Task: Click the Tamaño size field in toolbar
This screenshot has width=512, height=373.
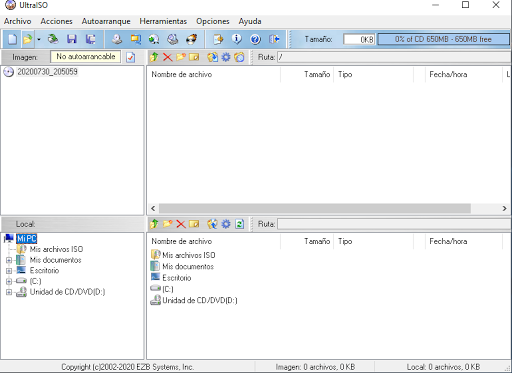Action: (359, 39)
